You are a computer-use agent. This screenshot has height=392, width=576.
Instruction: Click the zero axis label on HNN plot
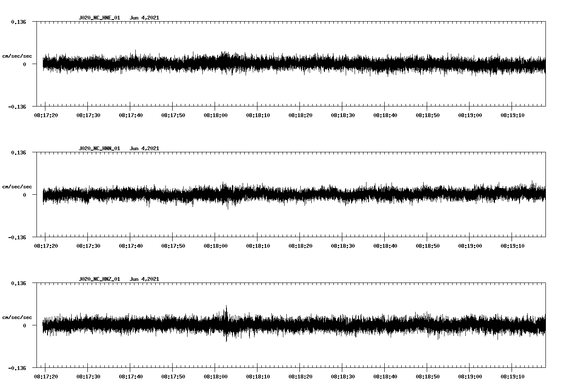pyautogui.click(x=25, y=195)
